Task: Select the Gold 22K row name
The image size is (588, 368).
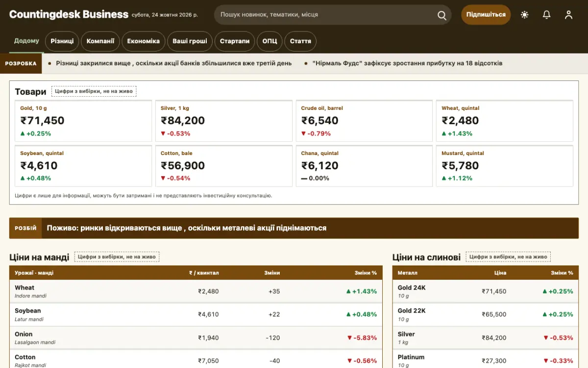Action: (x=412, y=311)
